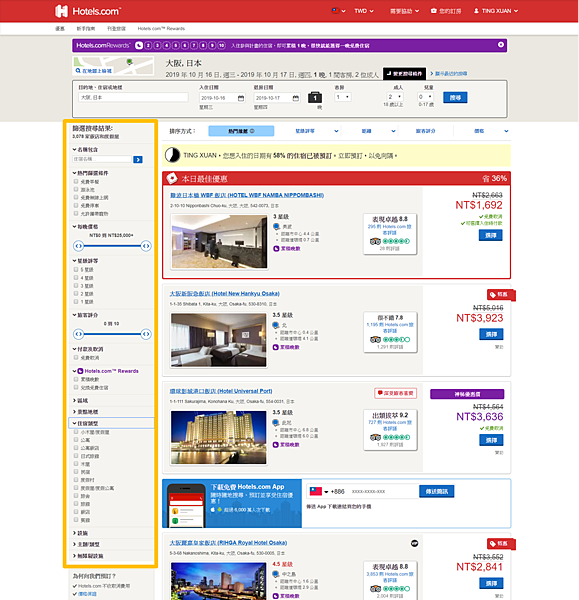The width and height of the screenshot is (579, 600).
Task: Click the red sale tag on Hotel New Hankyu
Action: tap(501, 295)
